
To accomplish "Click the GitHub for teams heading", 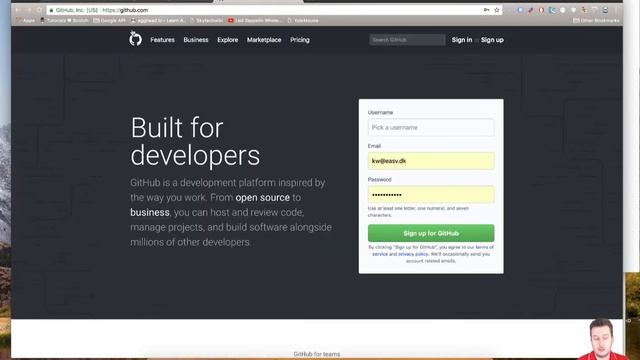I will (x=317, y=354).
